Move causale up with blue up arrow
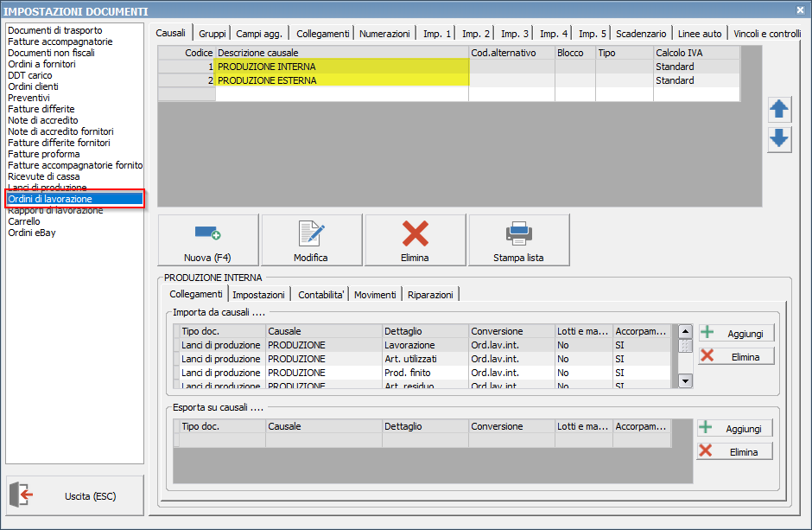 point(779,109)
